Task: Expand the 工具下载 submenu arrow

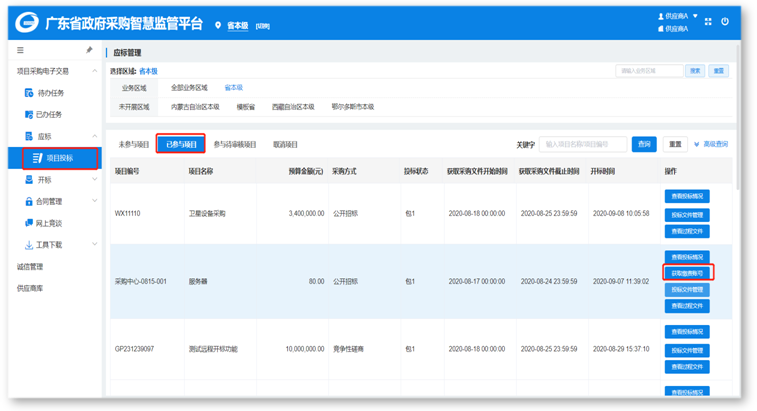Action: [x=95, y=244]
